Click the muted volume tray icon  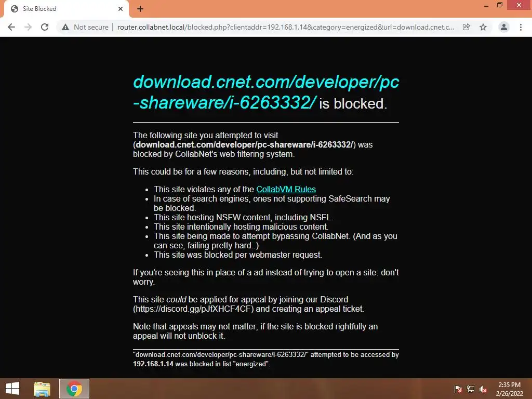click(483, 389)
